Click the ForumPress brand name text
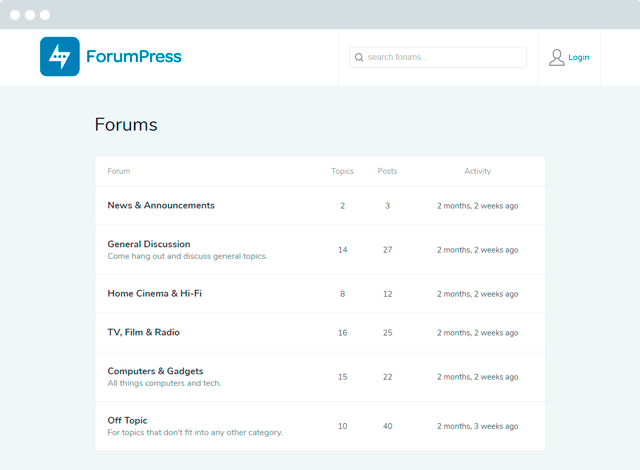 [134, 57]
